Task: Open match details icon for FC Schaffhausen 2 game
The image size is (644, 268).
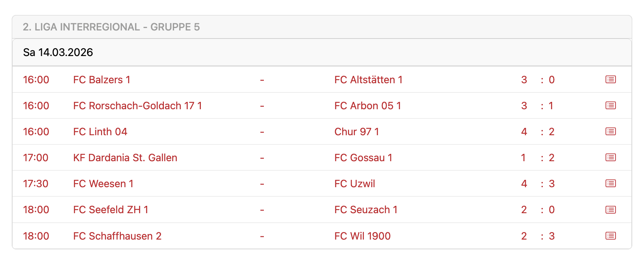Action: (610, 236)
